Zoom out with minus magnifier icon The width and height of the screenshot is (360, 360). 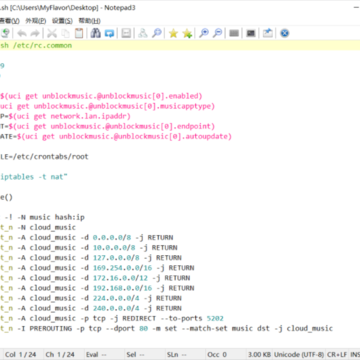(217, 33)
